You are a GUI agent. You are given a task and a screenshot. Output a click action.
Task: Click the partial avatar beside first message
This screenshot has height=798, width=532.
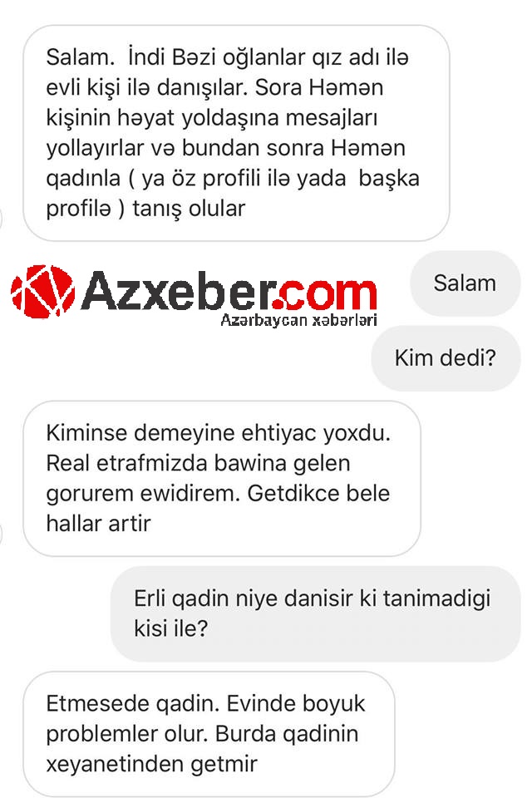click(x=1, y=219)
